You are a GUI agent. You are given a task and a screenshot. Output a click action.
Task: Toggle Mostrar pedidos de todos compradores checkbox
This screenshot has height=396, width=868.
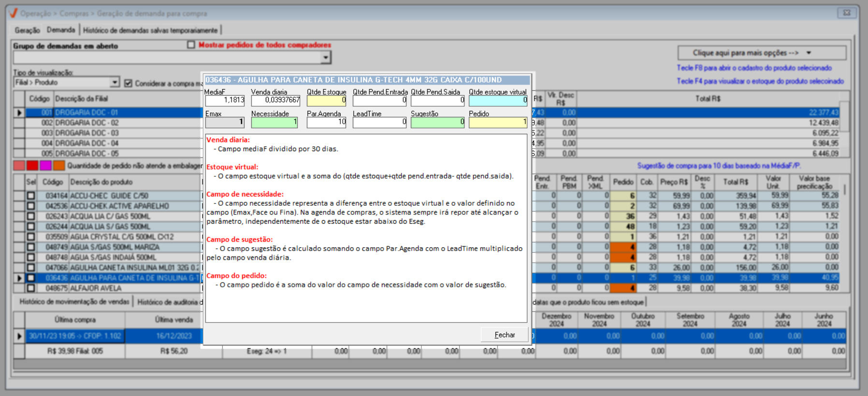(x=191, y=45)
